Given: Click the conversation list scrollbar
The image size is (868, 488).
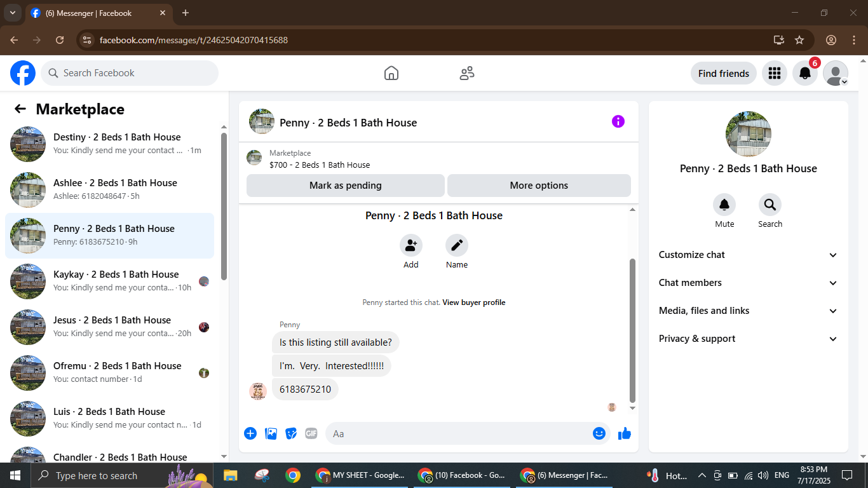Looking at the screenshot, I should tap(224, 206).
